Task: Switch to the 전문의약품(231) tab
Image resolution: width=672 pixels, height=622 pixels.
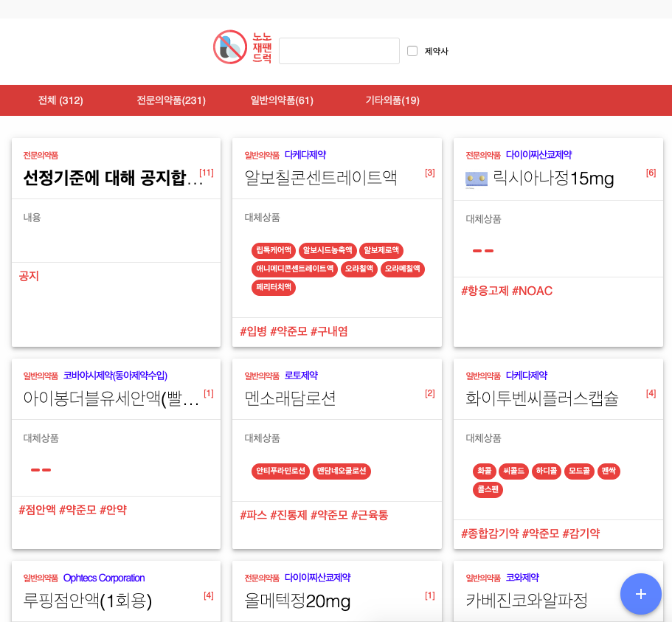Action: [171, 100]
